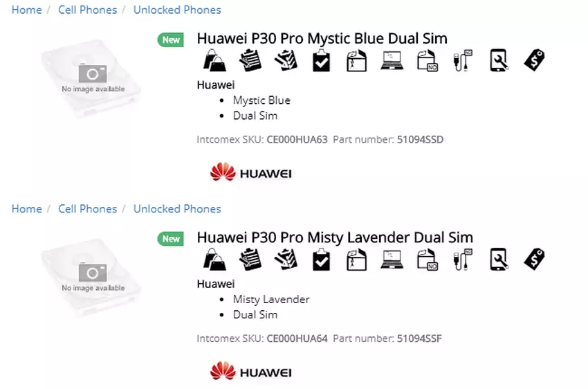Screen dimensions: 588x389
Task: Open Unlocked Phones in the second breadcrumb
Action: [x=177, y=208]
